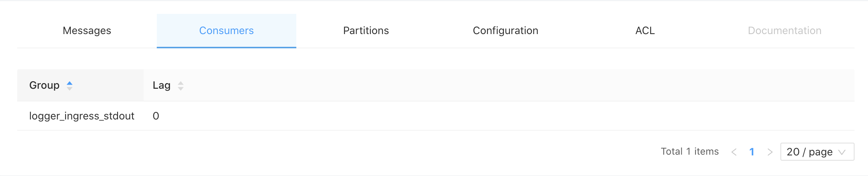This screenshot has height=176, width=868.
Task: Select the Consumers tab
Action: tap(226, 31)
